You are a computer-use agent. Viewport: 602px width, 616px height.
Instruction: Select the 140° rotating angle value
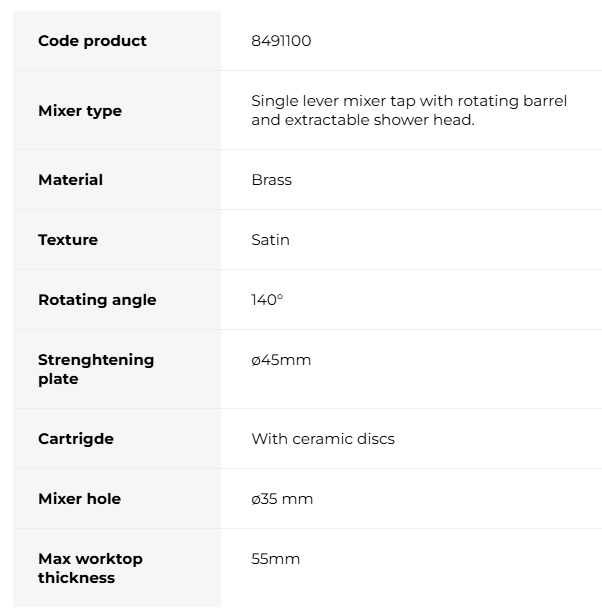coord(267,300)
